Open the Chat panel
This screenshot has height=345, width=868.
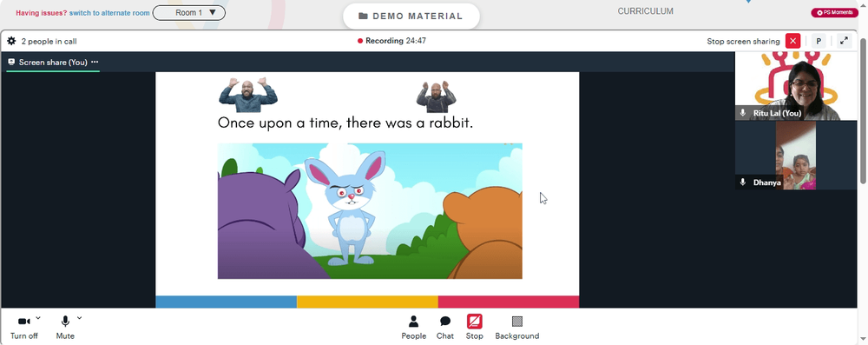[x=445, y=328]
